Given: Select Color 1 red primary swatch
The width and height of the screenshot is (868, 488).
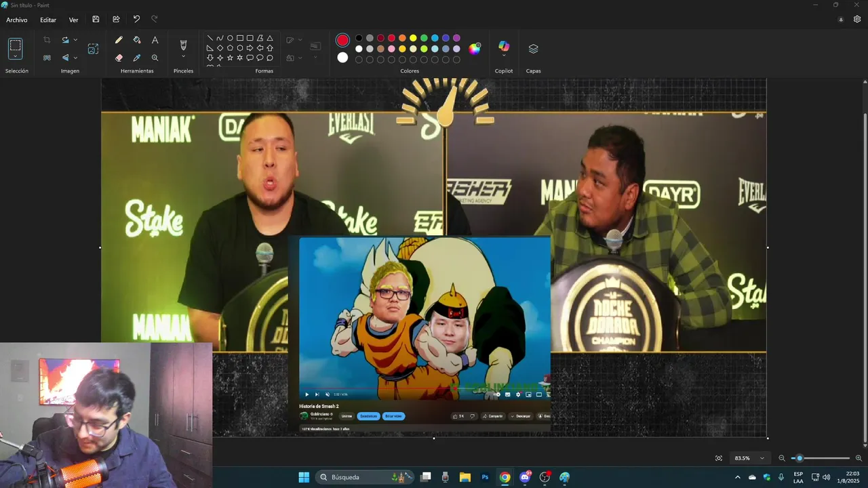Looking at the screenshot, I should (x=342, y=40).
